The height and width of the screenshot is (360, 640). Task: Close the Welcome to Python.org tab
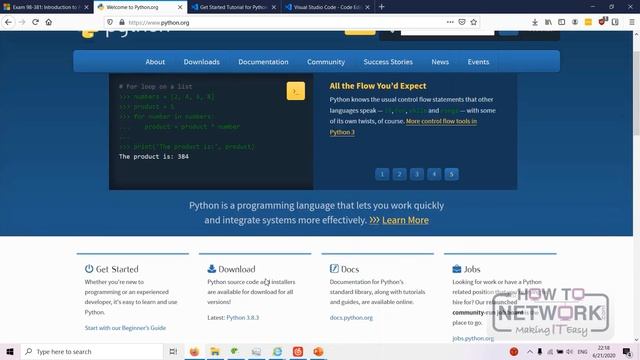point(180,7)
